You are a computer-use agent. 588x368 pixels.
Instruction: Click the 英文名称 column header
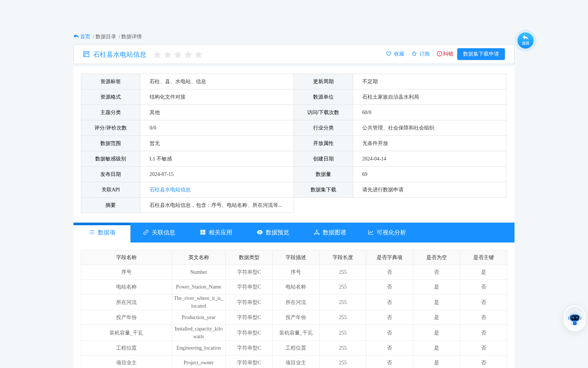tap(199, 257)
